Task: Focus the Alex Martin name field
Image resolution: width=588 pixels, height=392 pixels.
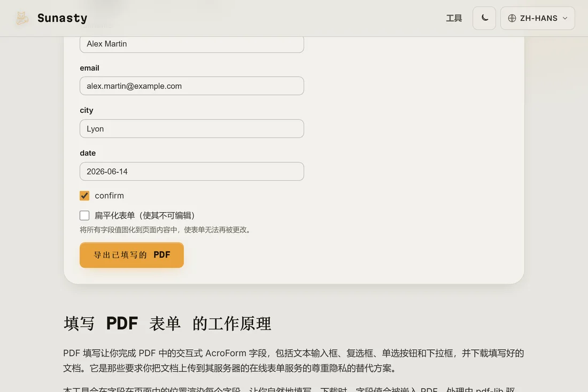Action: click(x=191, y=44)
